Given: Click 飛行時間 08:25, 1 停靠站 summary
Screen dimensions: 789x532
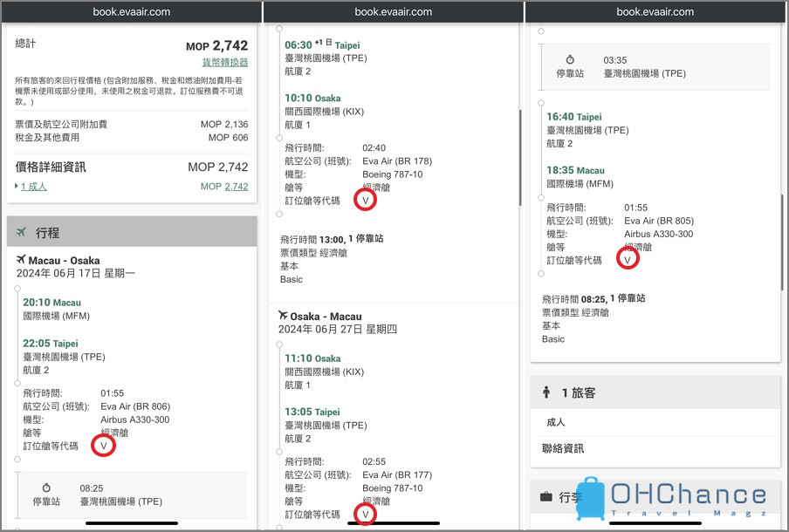Looking at the screenshot, I should (x=593, y=298).
